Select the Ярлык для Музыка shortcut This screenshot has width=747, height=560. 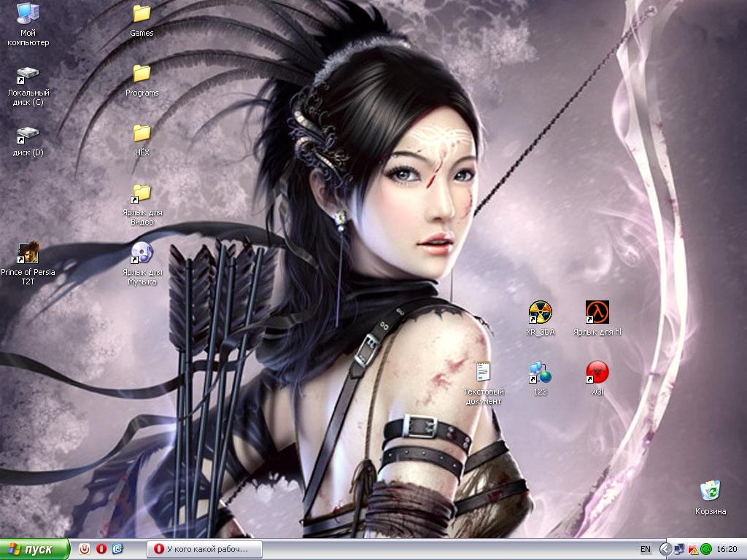tap(142, 253)
